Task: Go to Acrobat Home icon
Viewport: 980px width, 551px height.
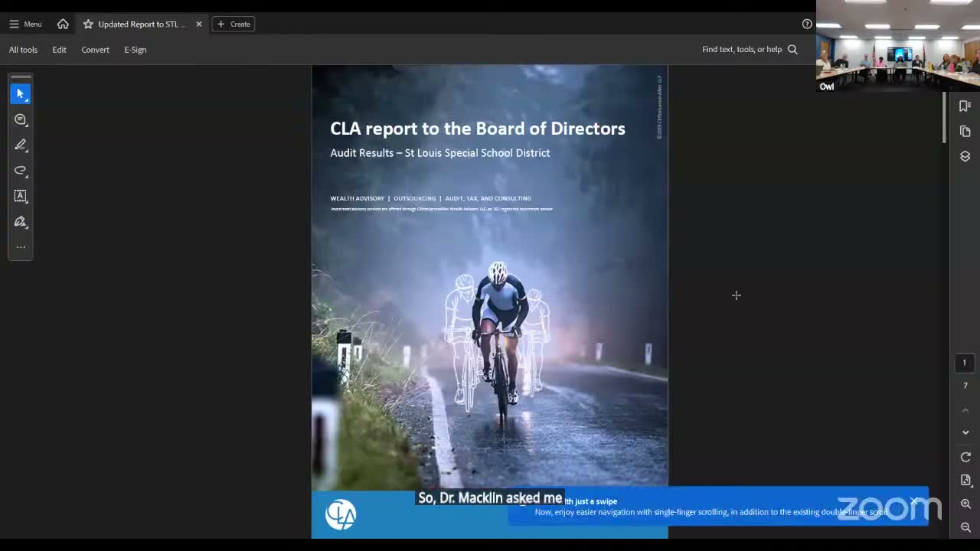Action: 63,24
